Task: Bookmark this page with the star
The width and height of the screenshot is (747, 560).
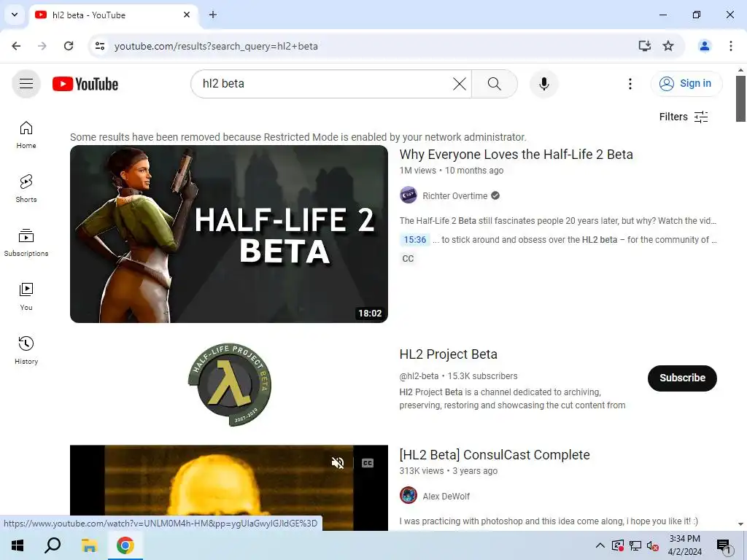Action: (x=668, y=46)
